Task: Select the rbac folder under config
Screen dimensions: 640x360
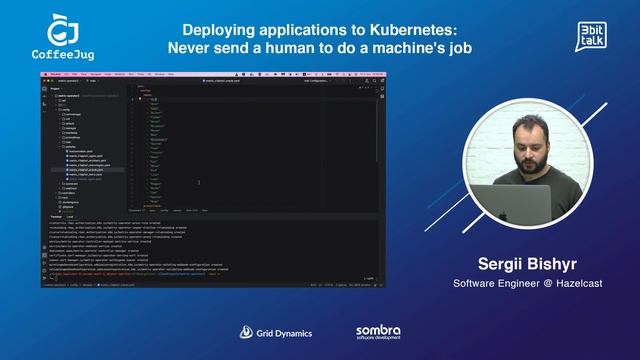Action: pos(66,142)
